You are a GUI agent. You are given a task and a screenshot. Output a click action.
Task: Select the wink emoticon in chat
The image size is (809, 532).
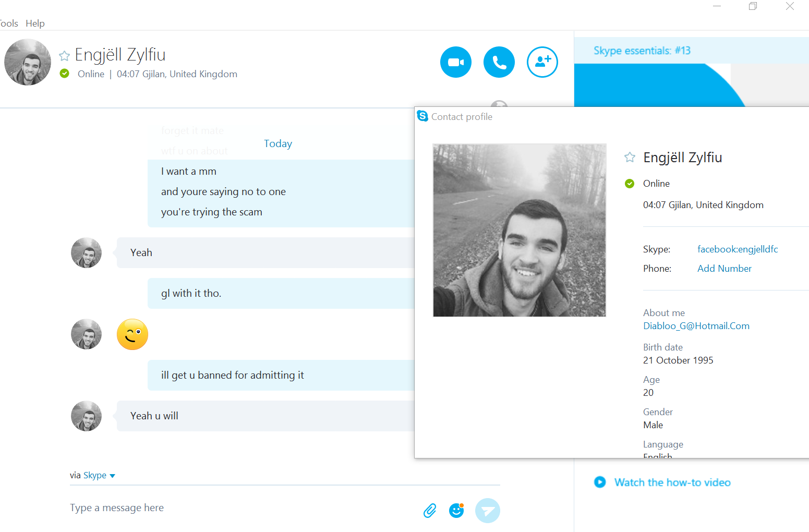(x=132, y=334)
